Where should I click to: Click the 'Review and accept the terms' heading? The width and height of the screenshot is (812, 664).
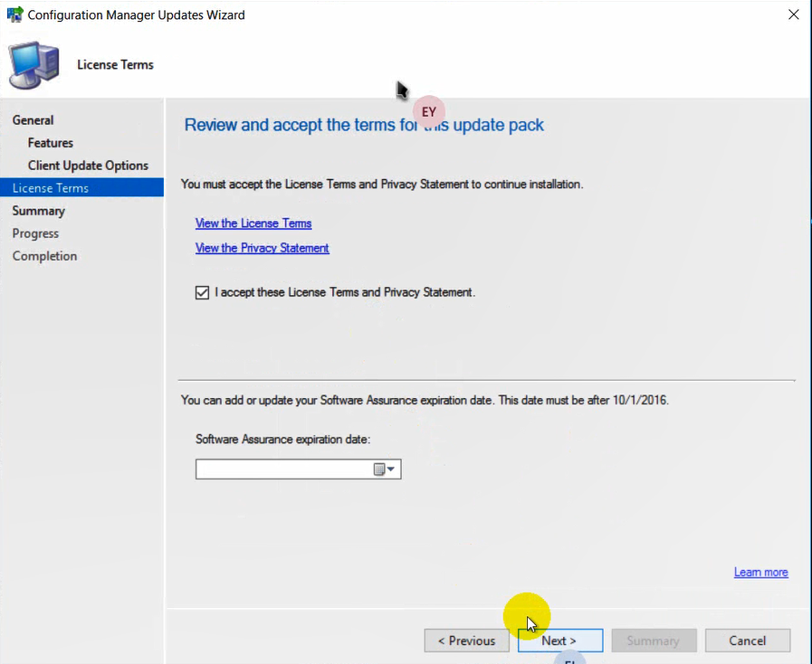coord(364,125)
